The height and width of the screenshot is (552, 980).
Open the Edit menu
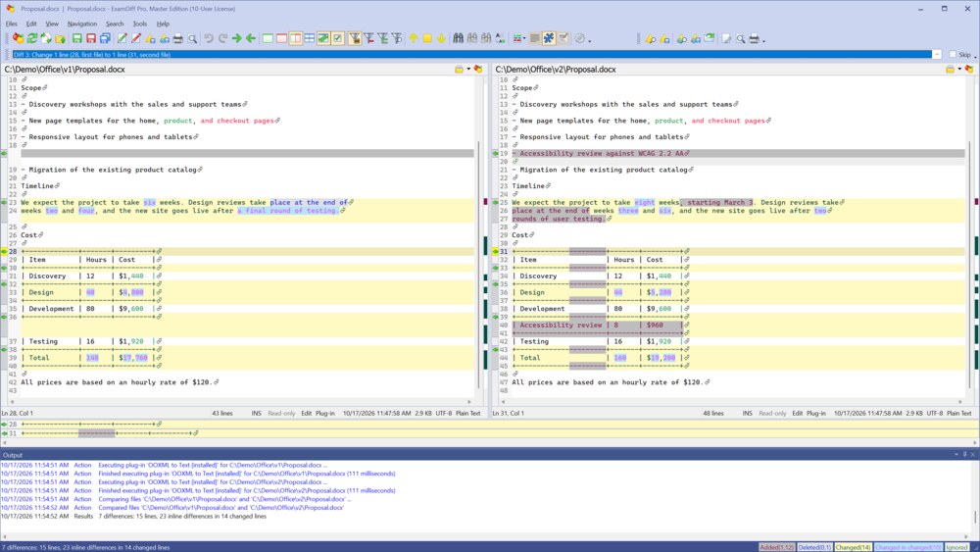tap(31, 24)
